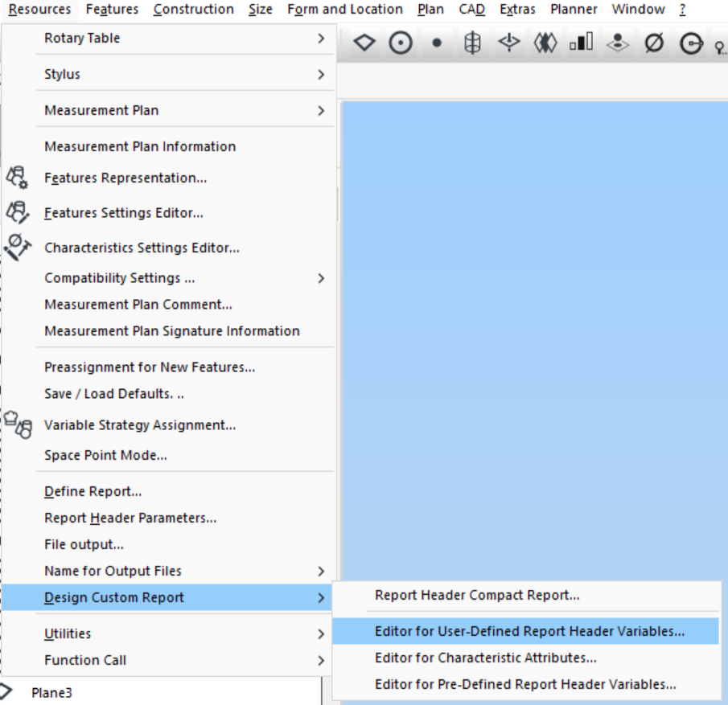
Task: Click the Variable Strategy Assignment icon
Action: [19, 424]
